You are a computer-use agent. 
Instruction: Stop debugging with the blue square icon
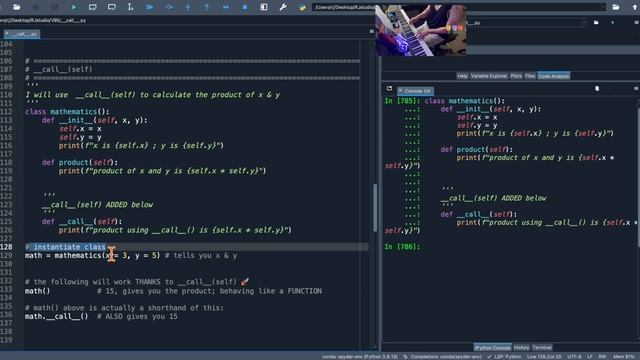click(x=245, y=7)
